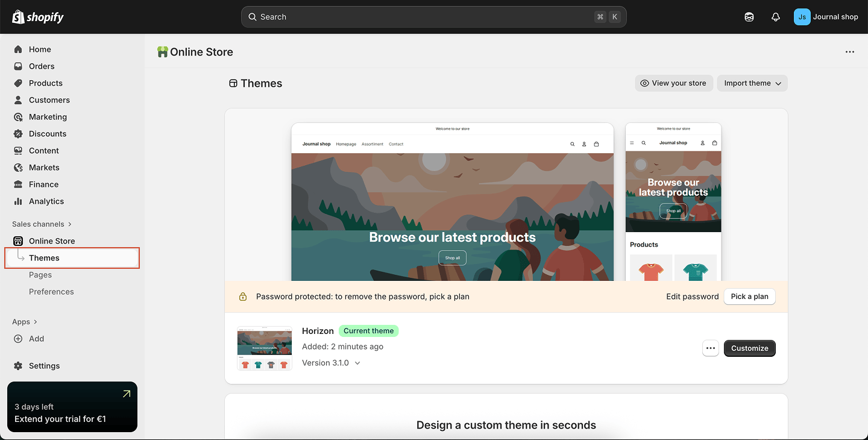Viewport: 868px width, 440px height.
Task: Open the Journal shop account menu
Action: click(x=826, y=17)
